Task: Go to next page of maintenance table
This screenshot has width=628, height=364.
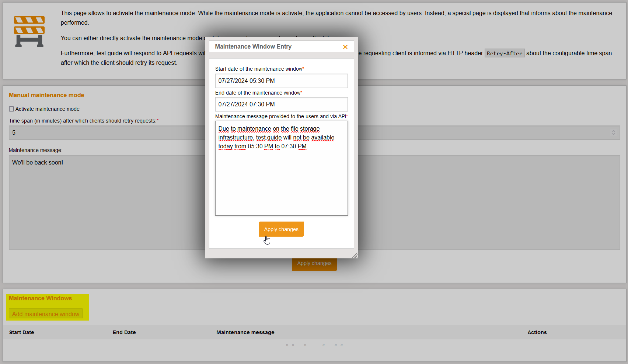Action: pos(324,345)
